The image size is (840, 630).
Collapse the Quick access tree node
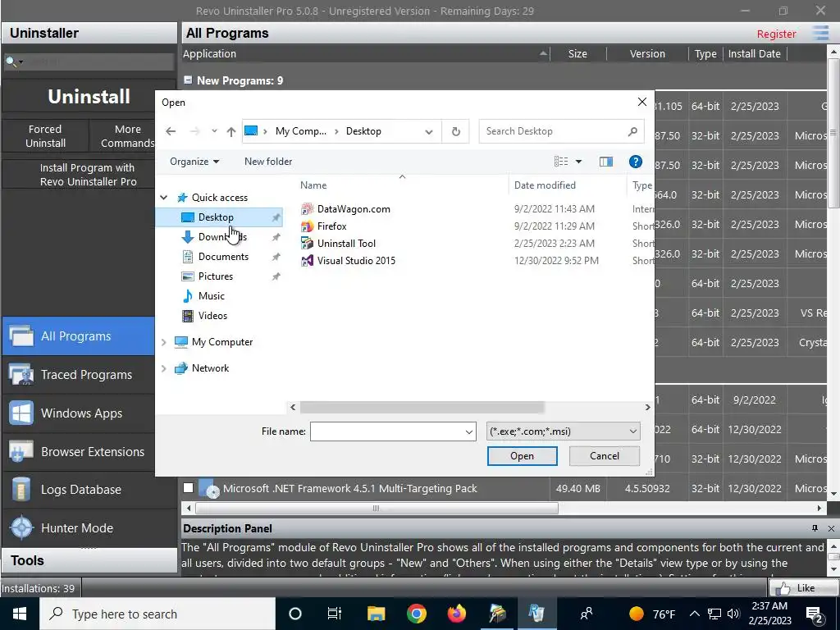tap(164, 198)
